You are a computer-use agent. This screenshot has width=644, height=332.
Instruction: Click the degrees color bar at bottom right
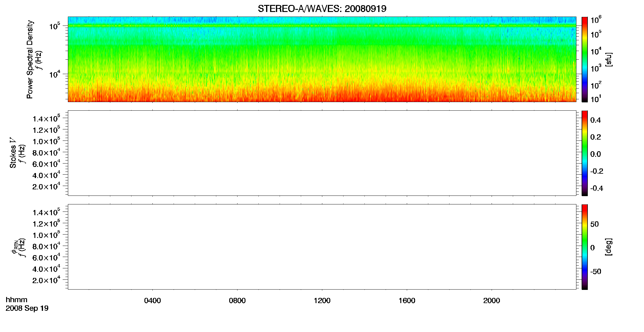click(x=584, y=247)
